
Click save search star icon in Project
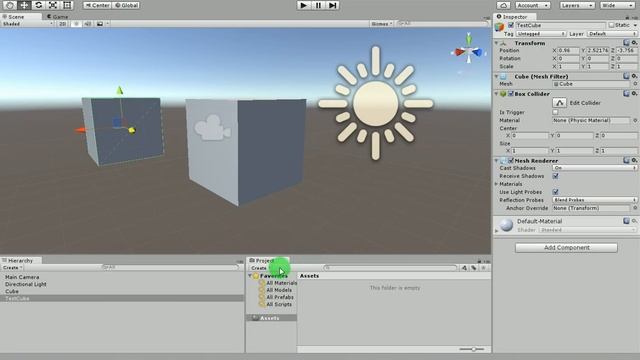coord(483,268)
